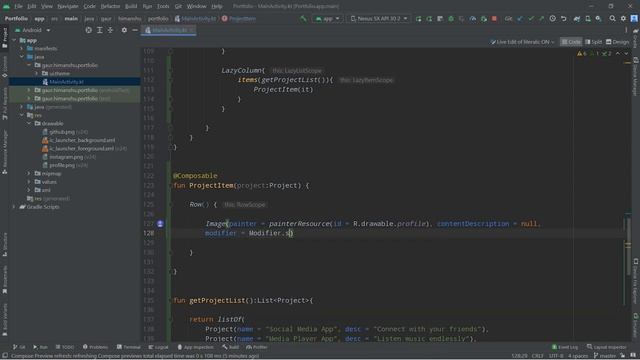Open the Build menu
Screen dimensions: 640x360
coord(131,6)
